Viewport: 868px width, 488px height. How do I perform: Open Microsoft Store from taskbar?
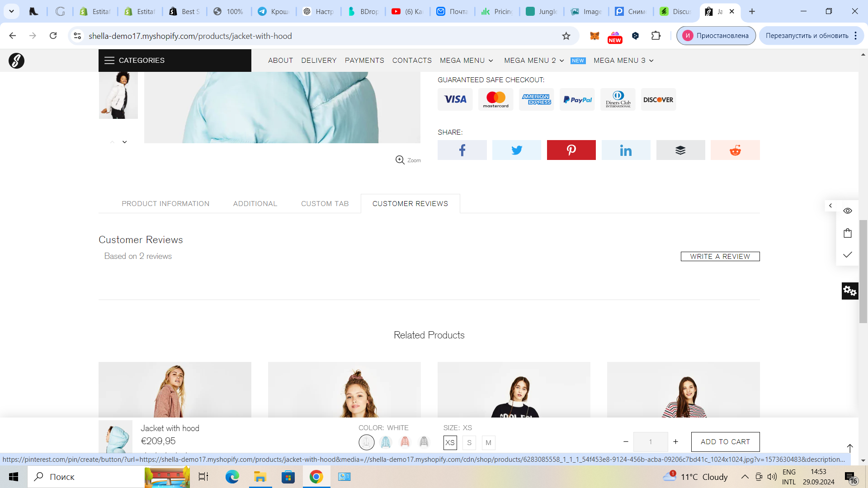pos(288,477)
